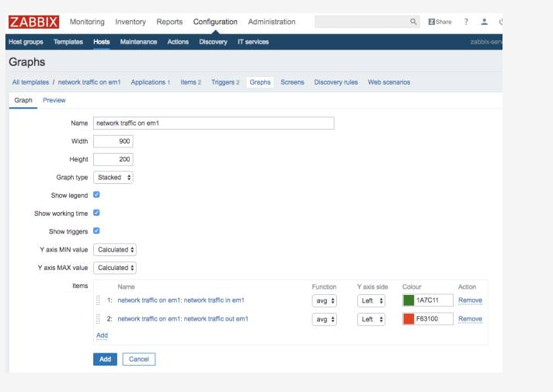
Task: Click the graph Name input field
Action: point(214,123)
